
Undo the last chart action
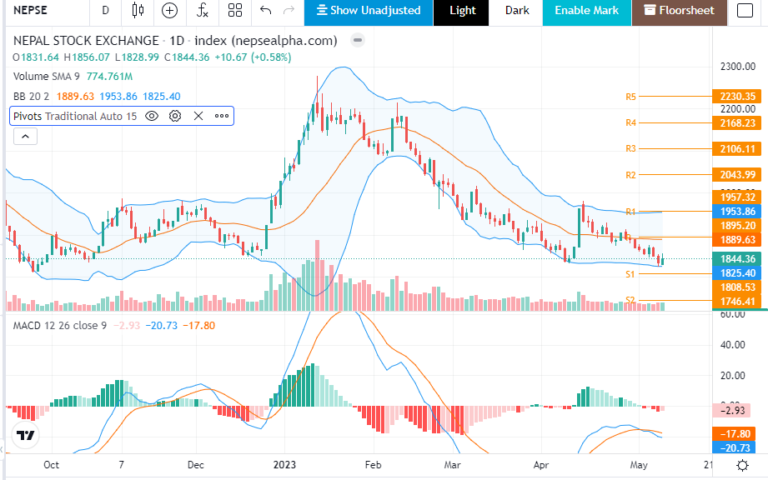[265, 11]
